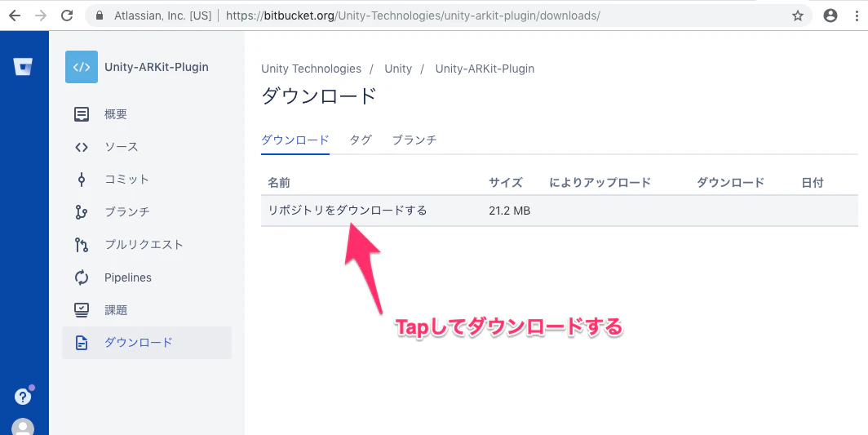Open the Chrome profile avatar icon
The height and width of the screenshot is (435, 868).
click(830, 16)
